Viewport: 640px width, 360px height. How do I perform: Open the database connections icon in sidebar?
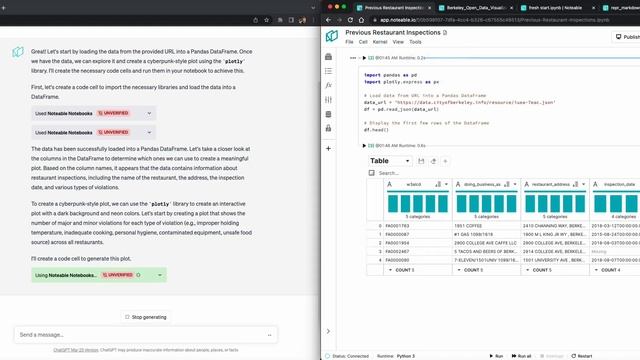tap(329, 114)
